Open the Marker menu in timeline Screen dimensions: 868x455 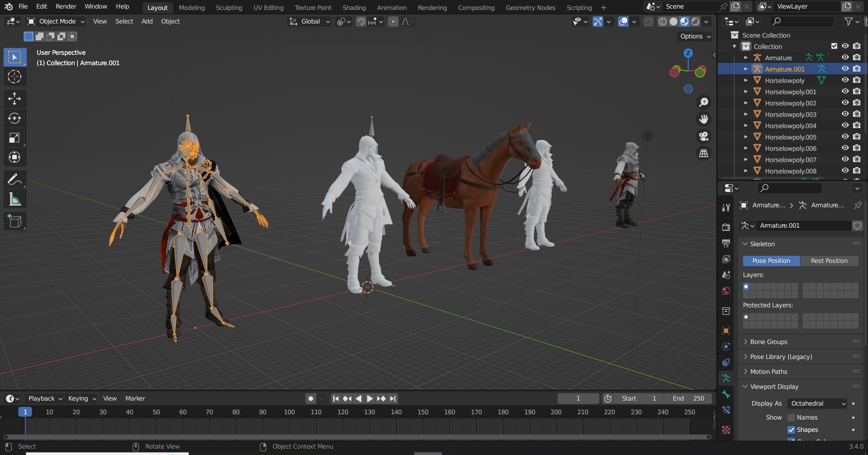[135, 398]
